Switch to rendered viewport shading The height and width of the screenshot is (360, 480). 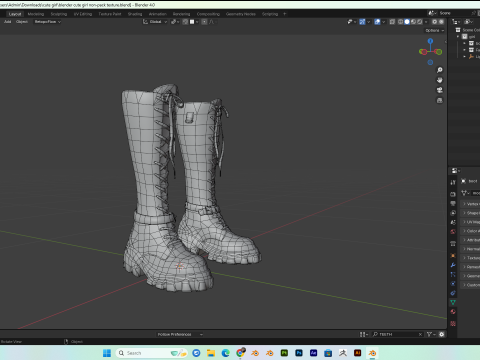coord(420,22)
